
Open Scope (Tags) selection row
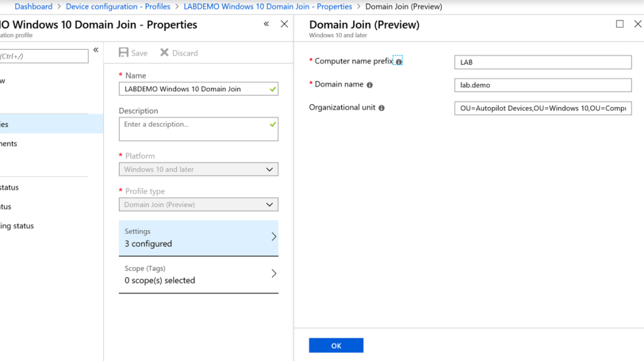[x=198, y=275]
